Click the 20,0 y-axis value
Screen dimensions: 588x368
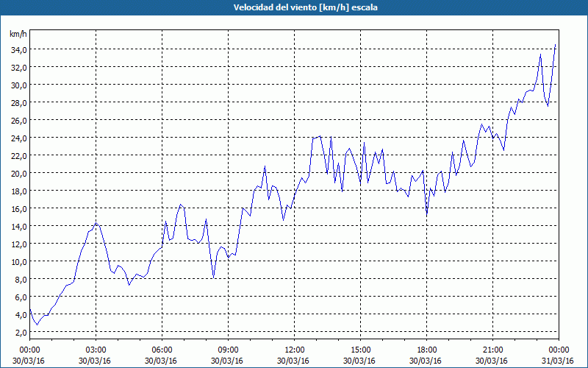coord(18,173)
